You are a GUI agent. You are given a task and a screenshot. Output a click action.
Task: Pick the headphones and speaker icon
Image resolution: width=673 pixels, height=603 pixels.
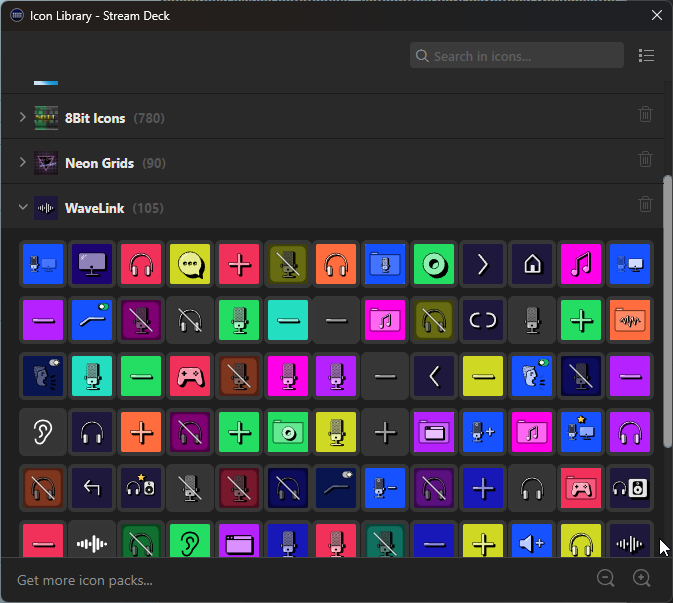point(630,488)
